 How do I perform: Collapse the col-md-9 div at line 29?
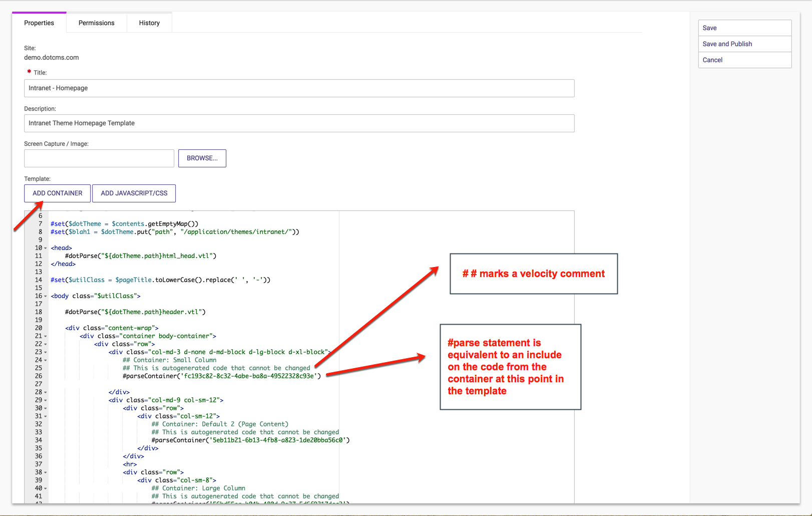click(46, 401)
